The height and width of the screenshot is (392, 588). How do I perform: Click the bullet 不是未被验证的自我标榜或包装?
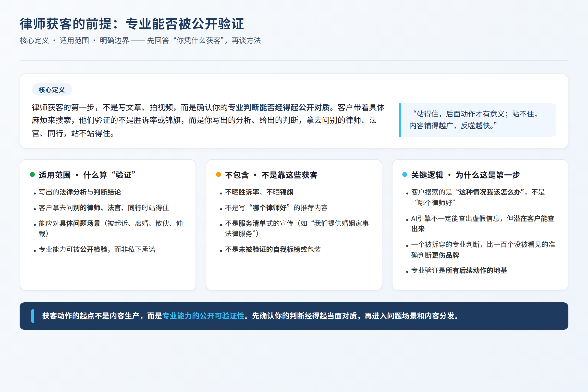pyautogui.click(x=273, y=249)
